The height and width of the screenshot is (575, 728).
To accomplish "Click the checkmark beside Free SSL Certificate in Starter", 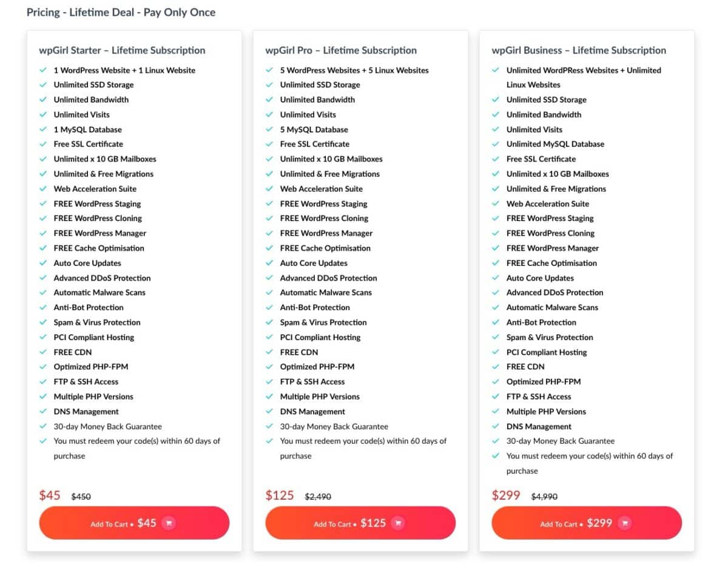I will [x=43, y=145].
